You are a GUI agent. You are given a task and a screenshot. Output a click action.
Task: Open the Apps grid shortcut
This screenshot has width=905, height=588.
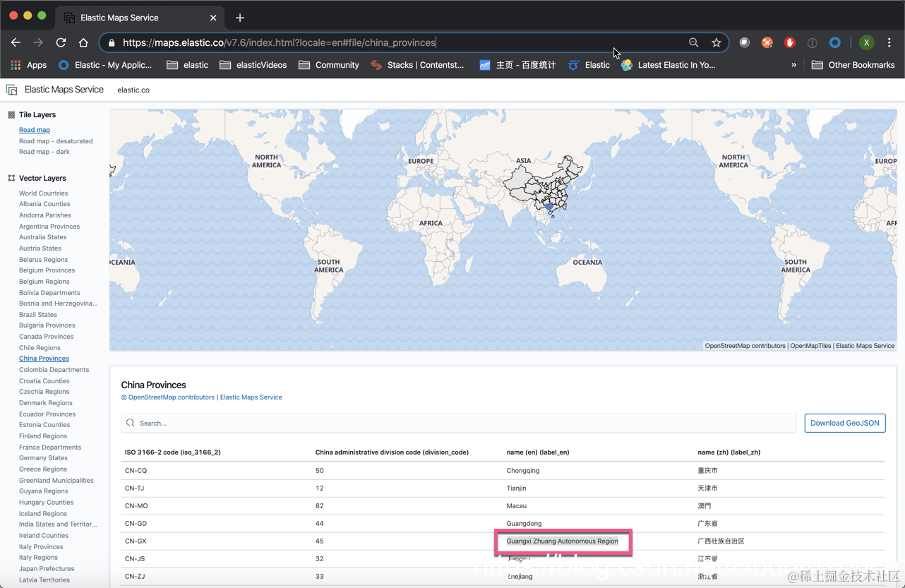[x=28, y=65]
